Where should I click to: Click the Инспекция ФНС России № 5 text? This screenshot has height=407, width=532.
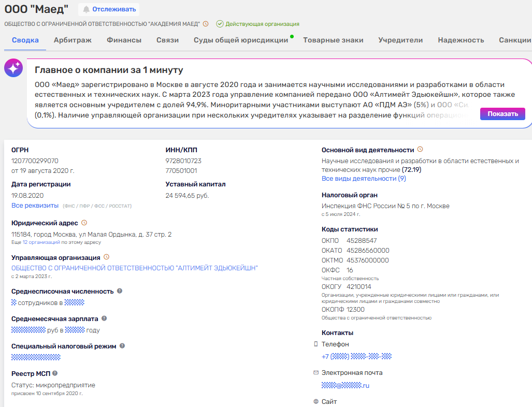[385, 206]
